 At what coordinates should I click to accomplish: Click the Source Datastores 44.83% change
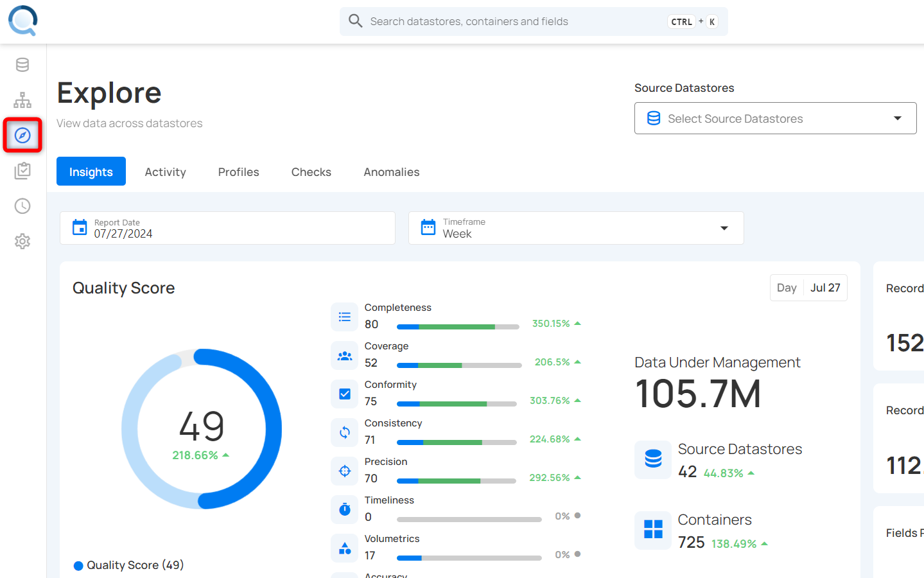(729, 473)
